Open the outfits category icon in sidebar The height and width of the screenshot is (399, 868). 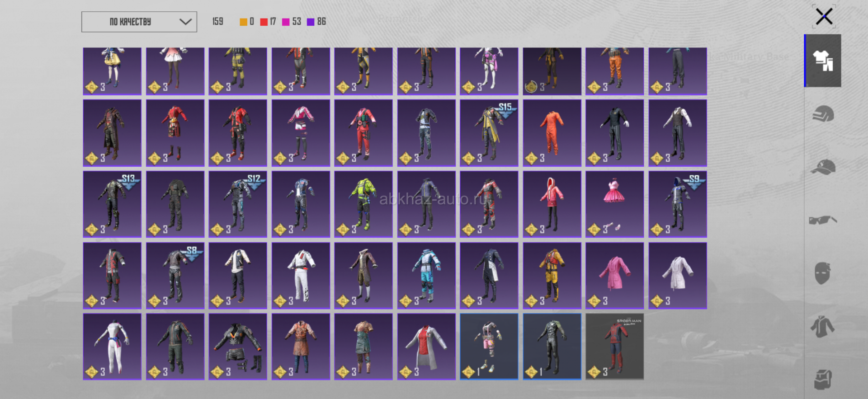coord(823,61)
